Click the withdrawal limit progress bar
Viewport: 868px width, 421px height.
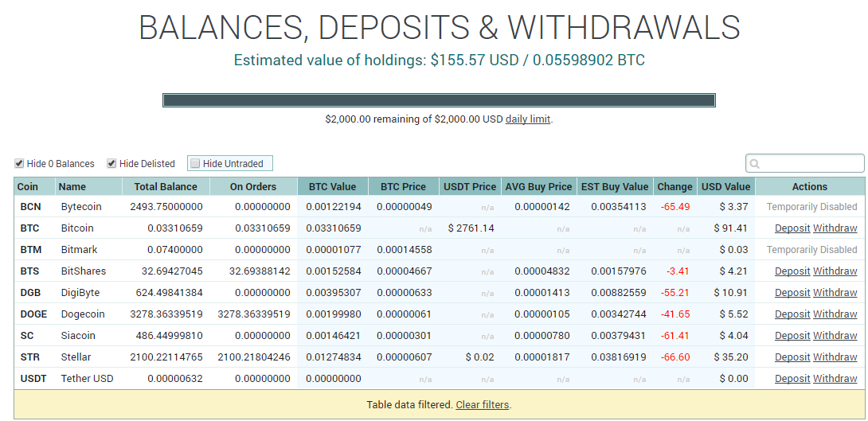click(x=439, y=100)
